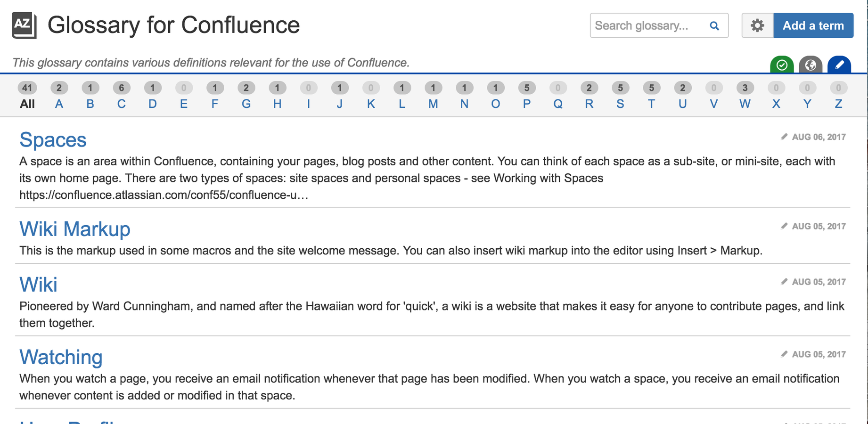Click the pencil icon beside Watching date

click(784, 354)
